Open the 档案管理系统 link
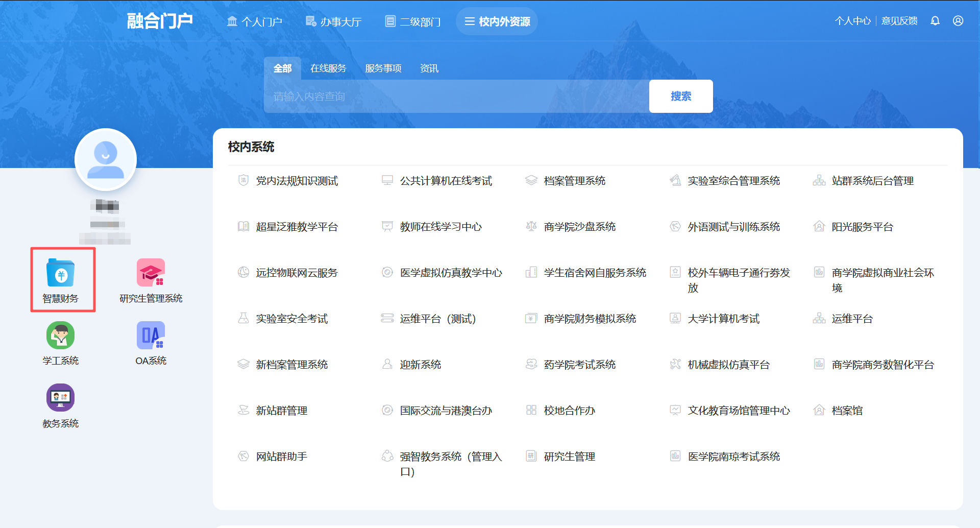The height and width of the screenshot is (528, 980). click(x=574, y=180)
